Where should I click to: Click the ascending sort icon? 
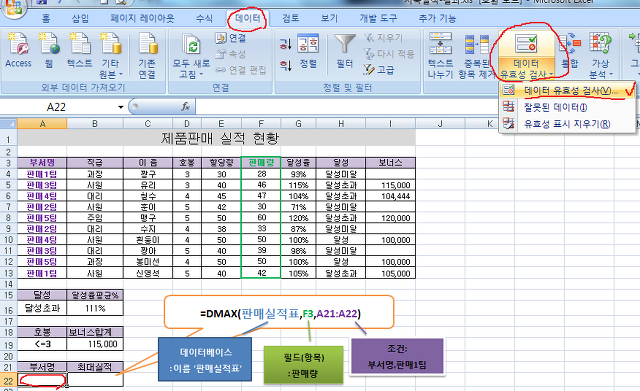(x=285, y=44)
